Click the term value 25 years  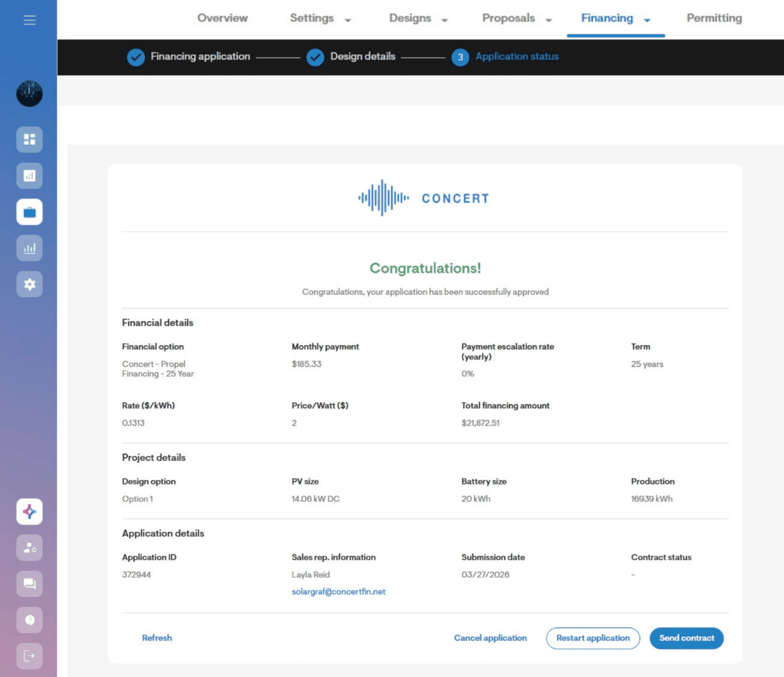tap(647, 364)
